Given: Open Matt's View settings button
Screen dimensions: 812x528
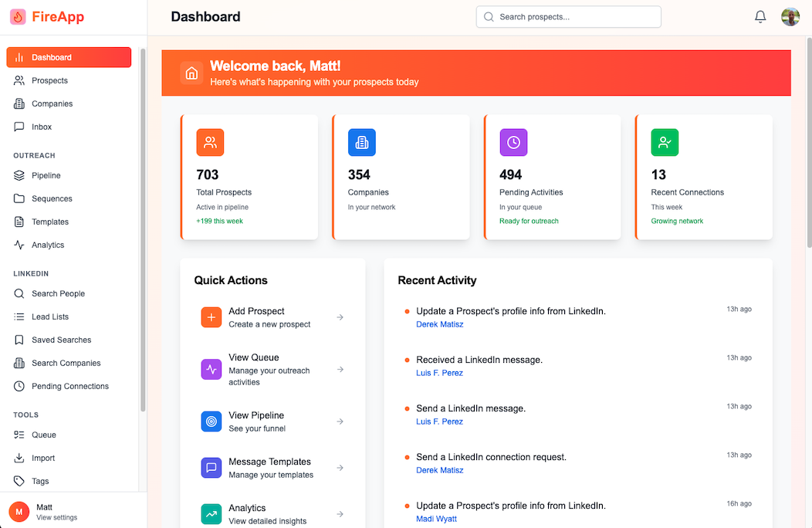Looking at the screenshot, I should (56, 517).
